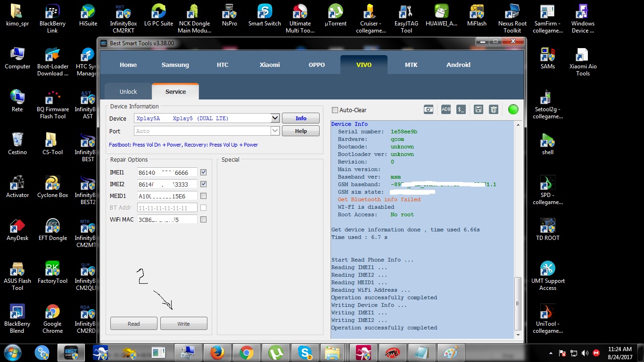The image size is (644, 362).
Task: Switch to the OPPO tab
Action: 317,65
